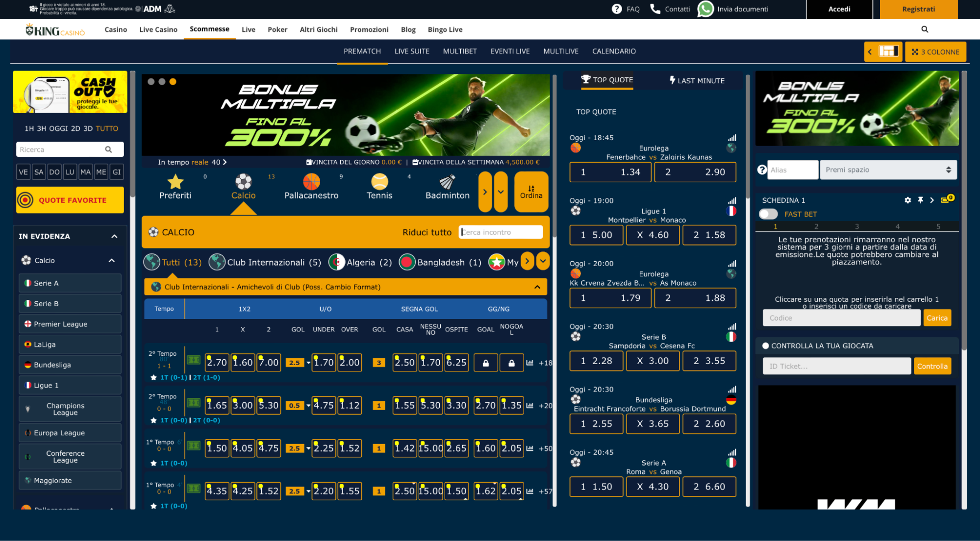Viewport: 980px width, 541px height.
Task: Click the column layout icon button
Action: point(888,51)
